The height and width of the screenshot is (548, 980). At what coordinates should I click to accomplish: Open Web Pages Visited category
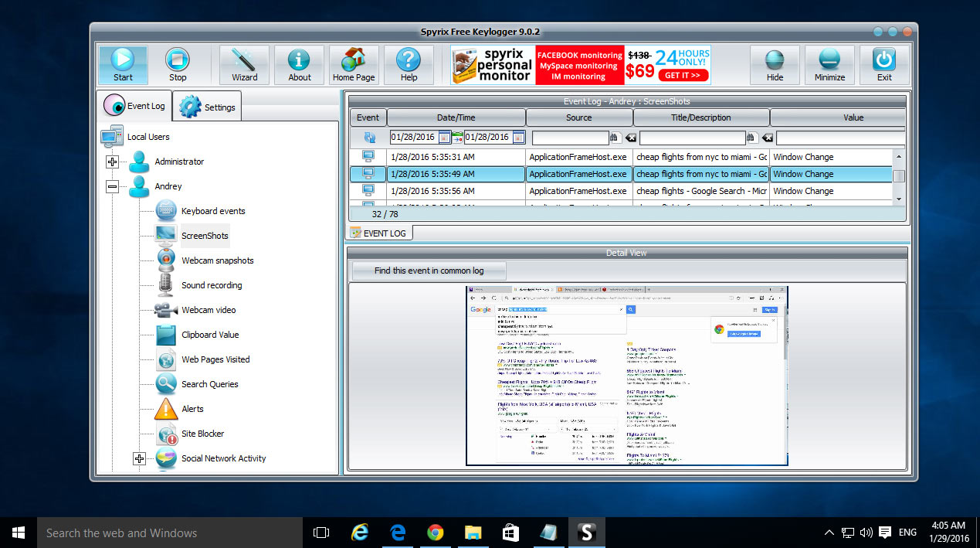click(215, 359)
